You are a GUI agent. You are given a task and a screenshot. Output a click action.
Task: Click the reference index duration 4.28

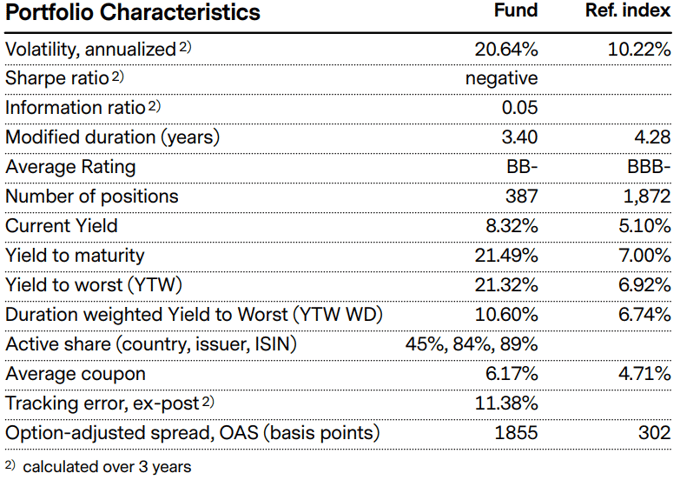[653, 137]
